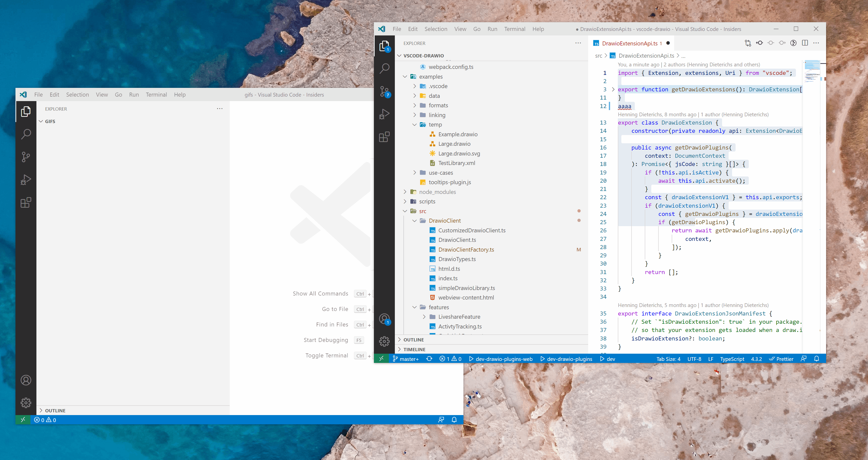The width and height of the screenshot is (868, 460).
Task: Expand OUTLINE section in gifs window
Action: point(133,410)
